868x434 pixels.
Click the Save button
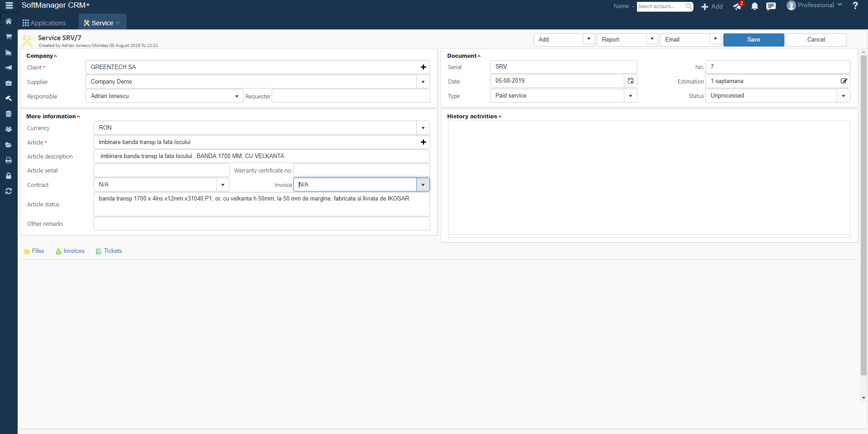(753, 40)
